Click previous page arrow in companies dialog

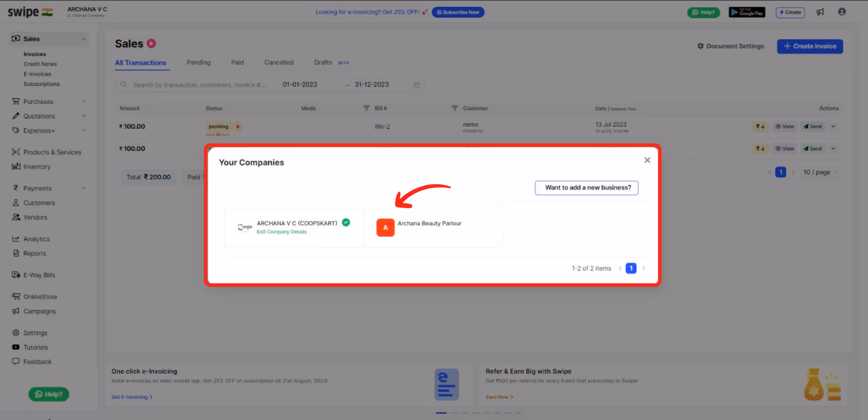(x=620, y=268)
